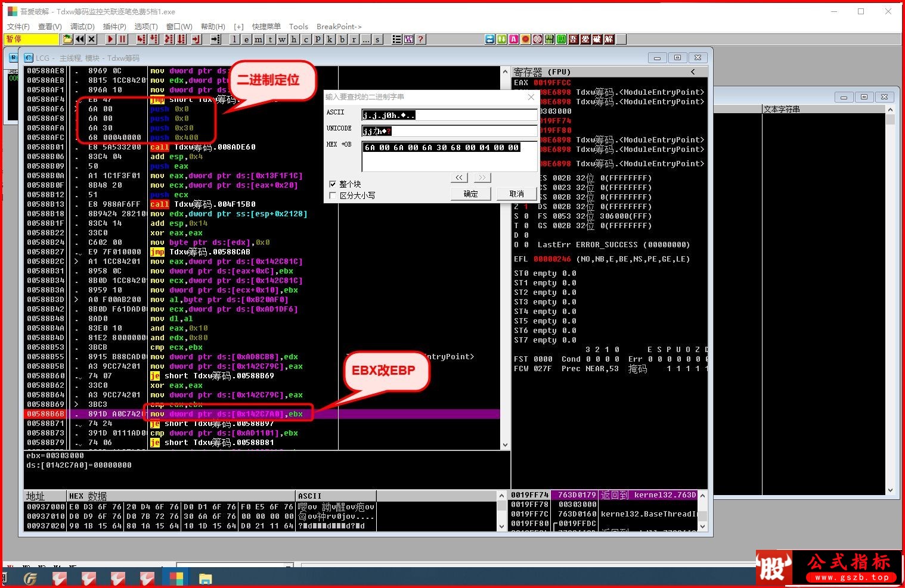Open the 查看(V) menu
Screen dimensions: 905x588
click(49, 27)
